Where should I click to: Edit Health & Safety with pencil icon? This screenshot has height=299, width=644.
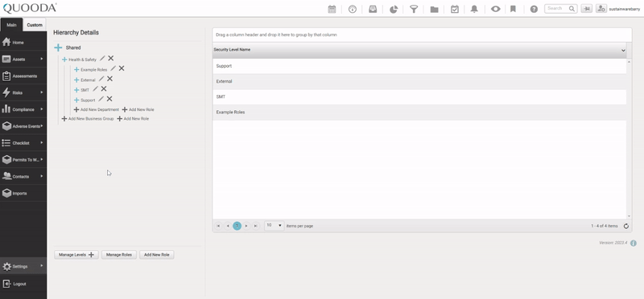pyautogui.click(x=102, y=58)
